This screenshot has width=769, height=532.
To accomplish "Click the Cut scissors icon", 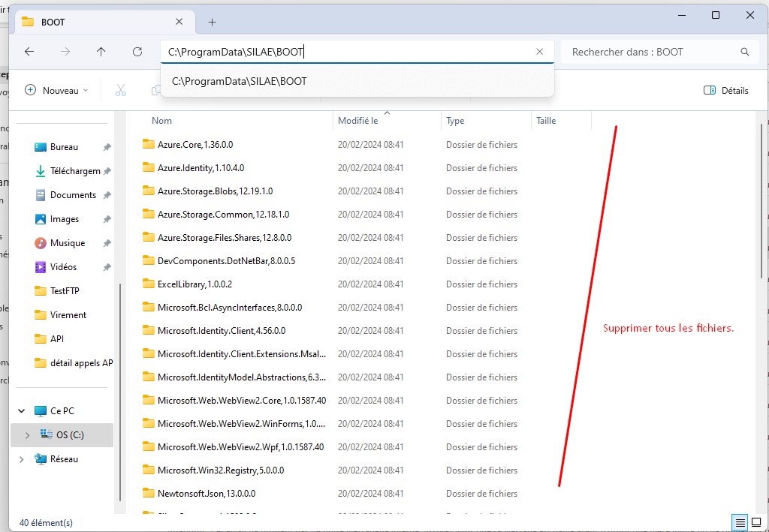I will tap(120, 90).
